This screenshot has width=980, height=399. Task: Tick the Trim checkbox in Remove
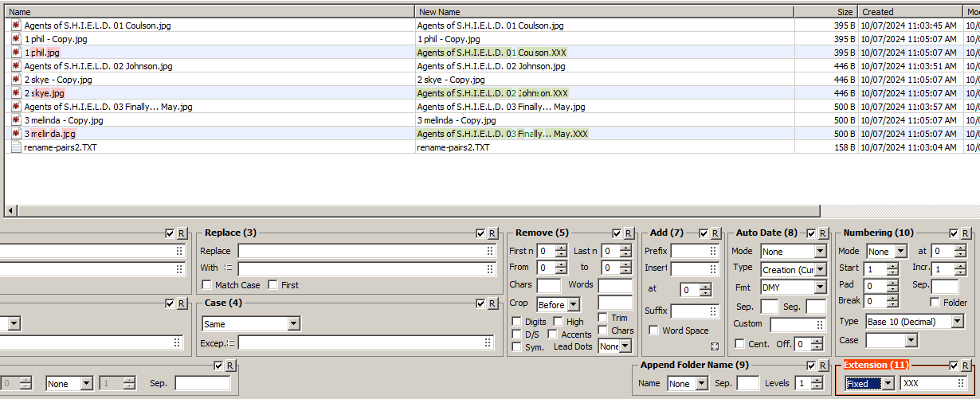[x=602, y=318]
